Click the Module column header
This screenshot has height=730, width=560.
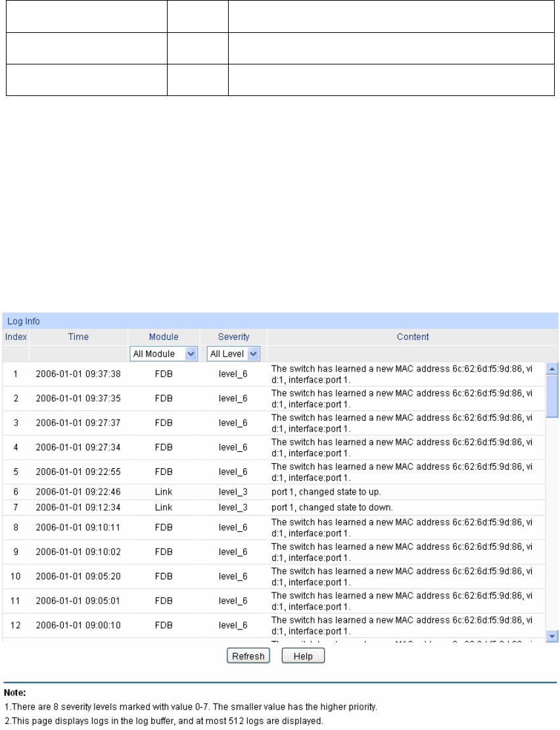(x=164, y=337)
